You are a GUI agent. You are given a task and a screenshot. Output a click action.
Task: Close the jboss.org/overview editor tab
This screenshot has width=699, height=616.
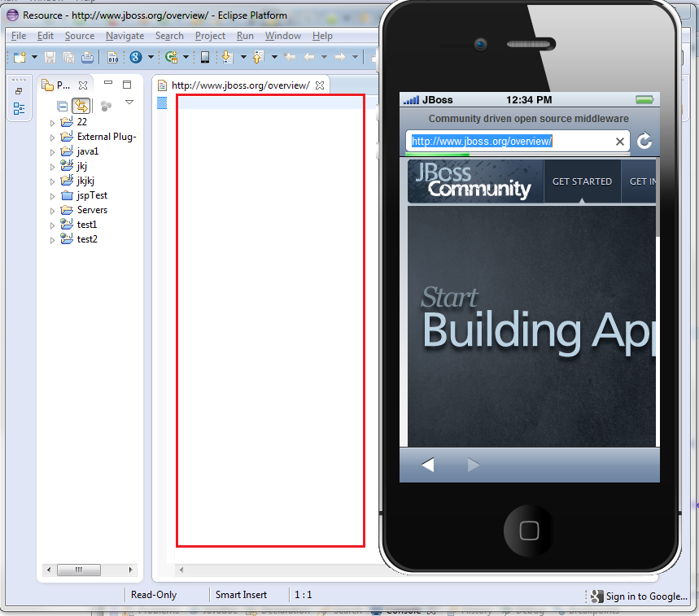(320, 85)
